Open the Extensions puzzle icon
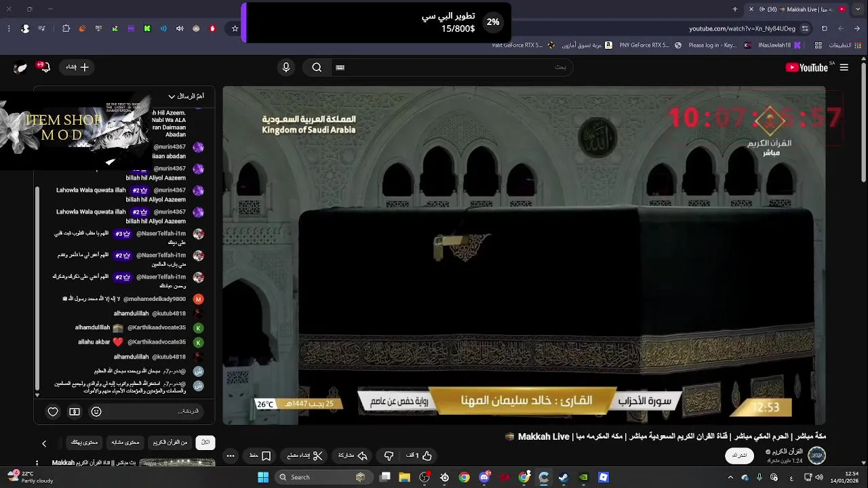Screen dimensions: 868x488 tap(66, 28)
